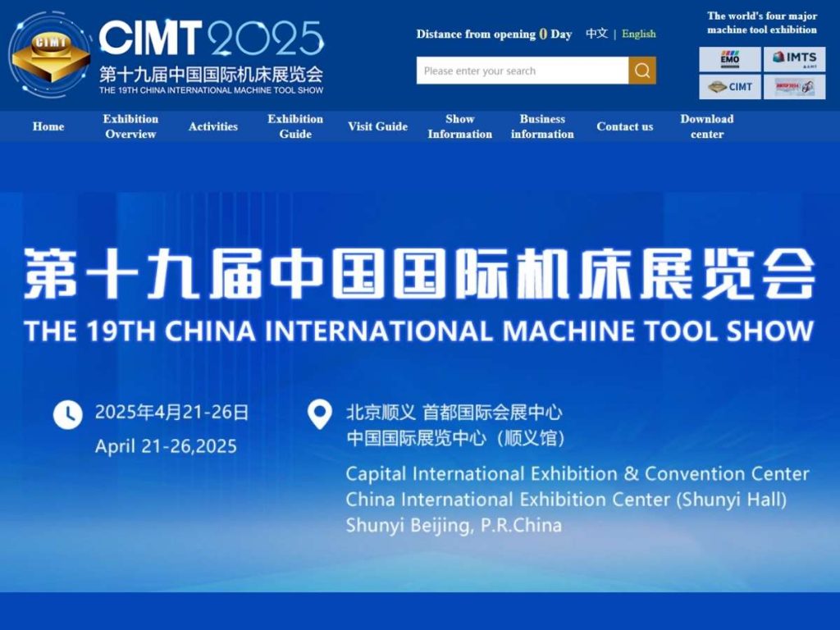
Task: Open the IMTS exhibition logo
Action: click(794, 59)
